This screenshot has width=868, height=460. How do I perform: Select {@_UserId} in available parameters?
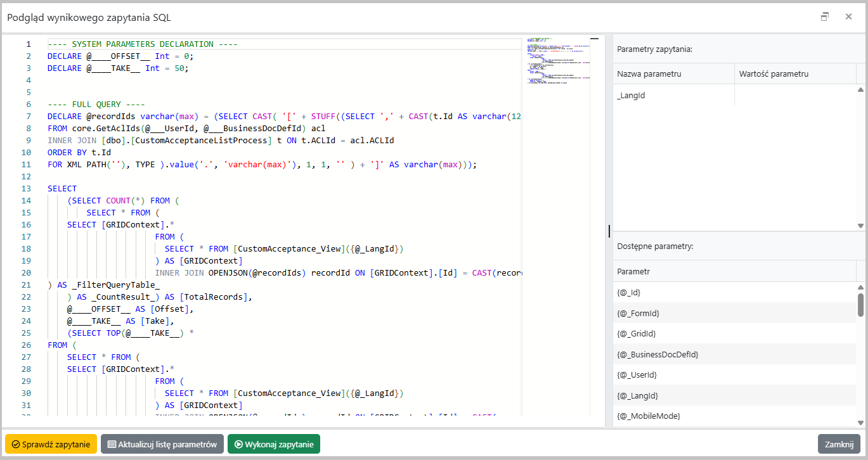click(x=734, y=374)
